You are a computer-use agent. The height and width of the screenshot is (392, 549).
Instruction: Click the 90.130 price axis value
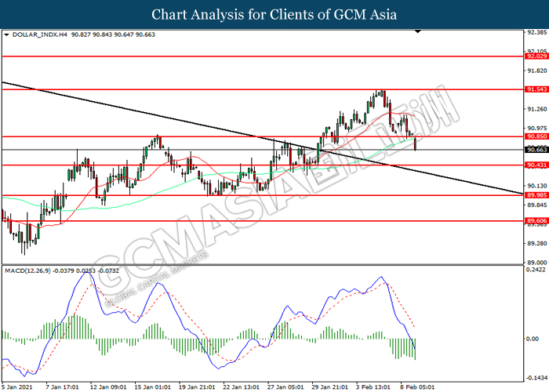[537, 186]
